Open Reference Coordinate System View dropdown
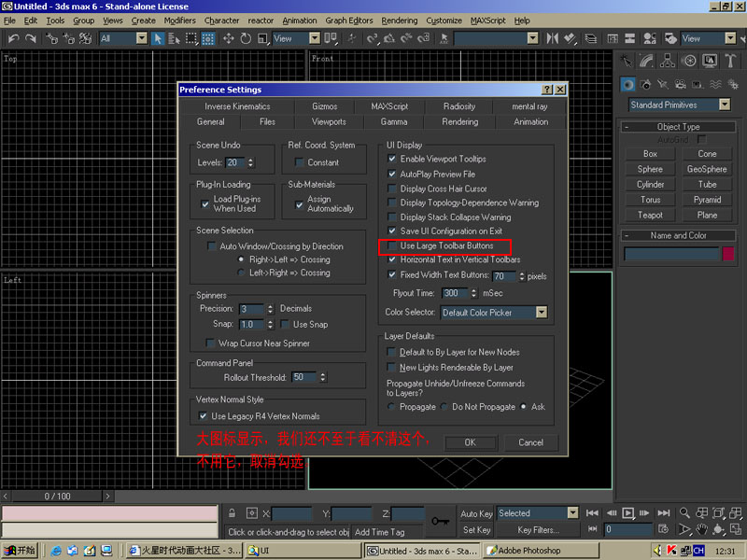 [x=315, y=38]
